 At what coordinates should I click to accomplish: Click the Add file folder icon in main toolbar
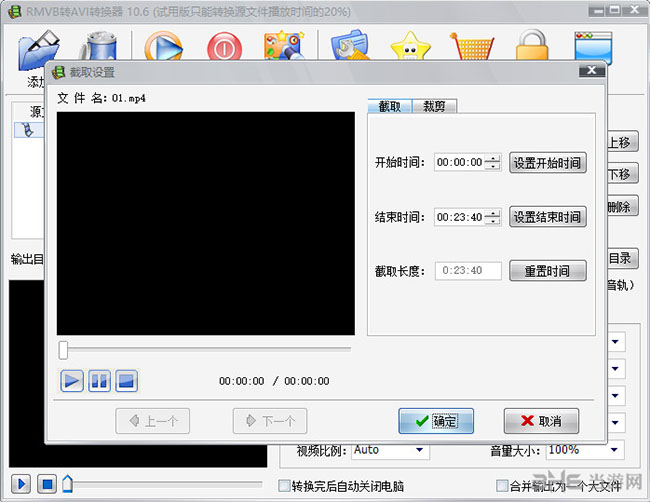[x=39, y=49]
